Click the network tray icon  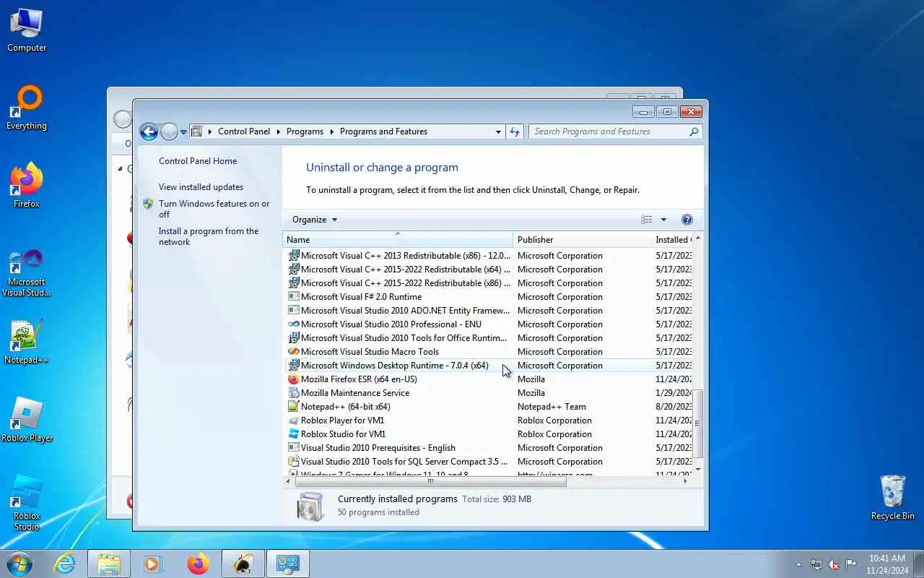pos(816,564)
